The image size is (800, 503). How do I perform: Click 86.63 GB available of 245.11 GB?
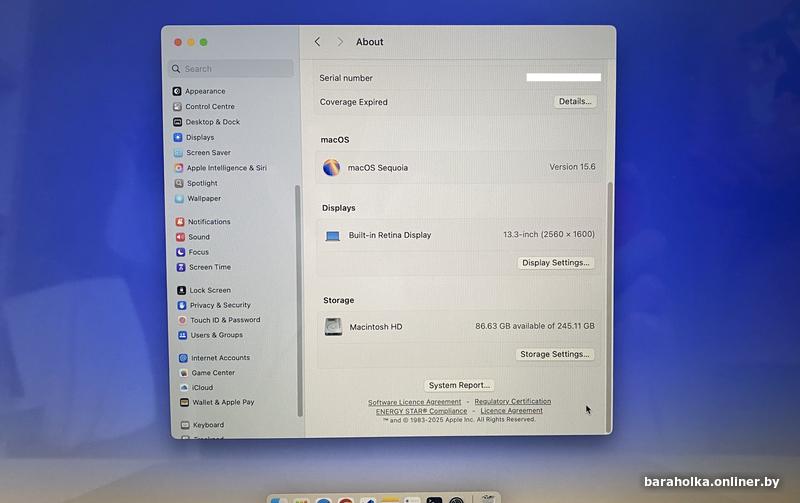coord(535,326)
